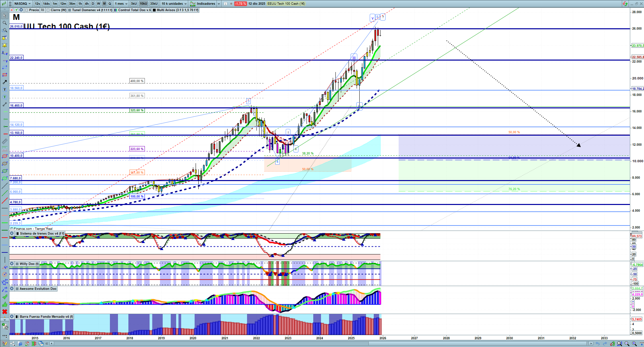This screenshot has width=644, height=347.
Task: Choose the black arrow drawing tool
Action: 5,82
